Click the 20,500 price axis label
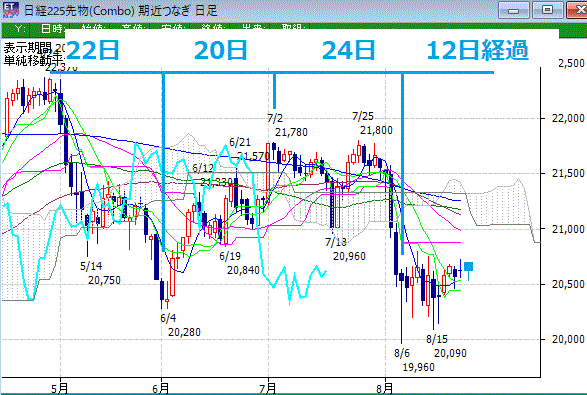 [x=568, y=284]
